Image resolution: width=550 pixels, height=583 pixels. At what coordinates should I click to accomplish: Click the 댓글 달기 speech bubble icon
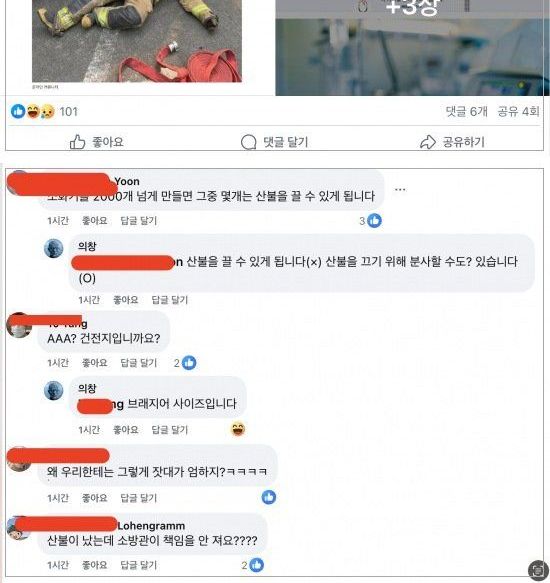248,142
